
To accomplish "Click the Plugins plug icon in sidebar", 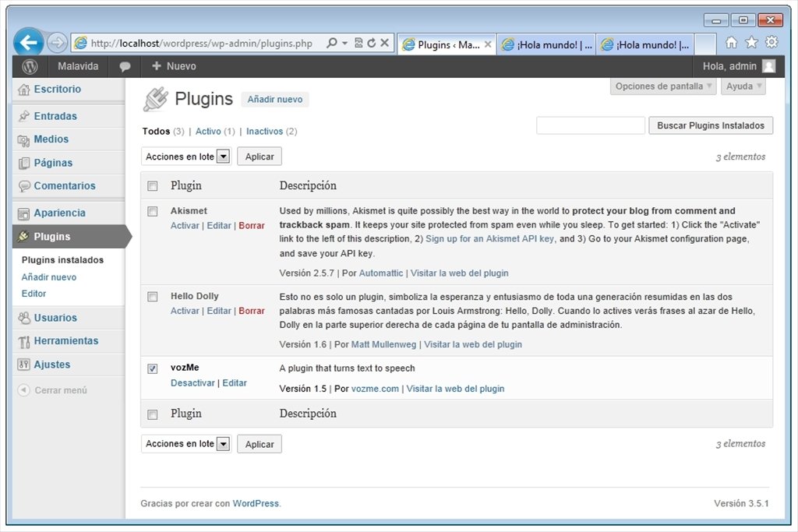I will click(x=23, y=237).
